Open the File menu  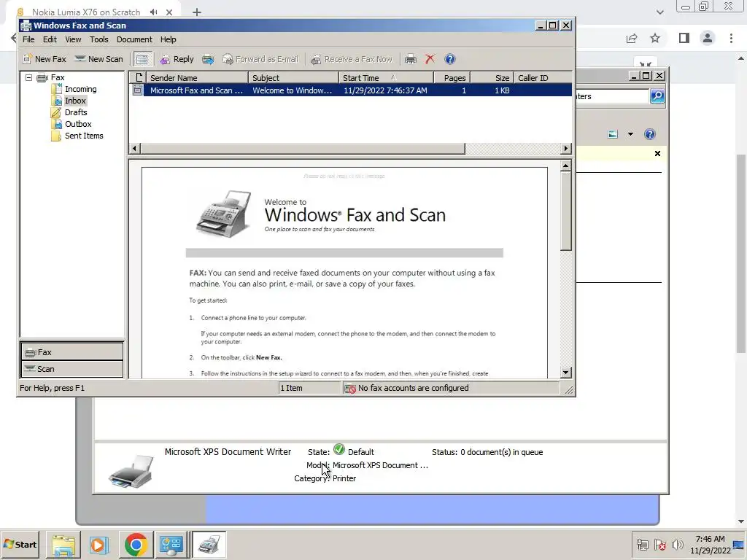[x=28, y=39]
